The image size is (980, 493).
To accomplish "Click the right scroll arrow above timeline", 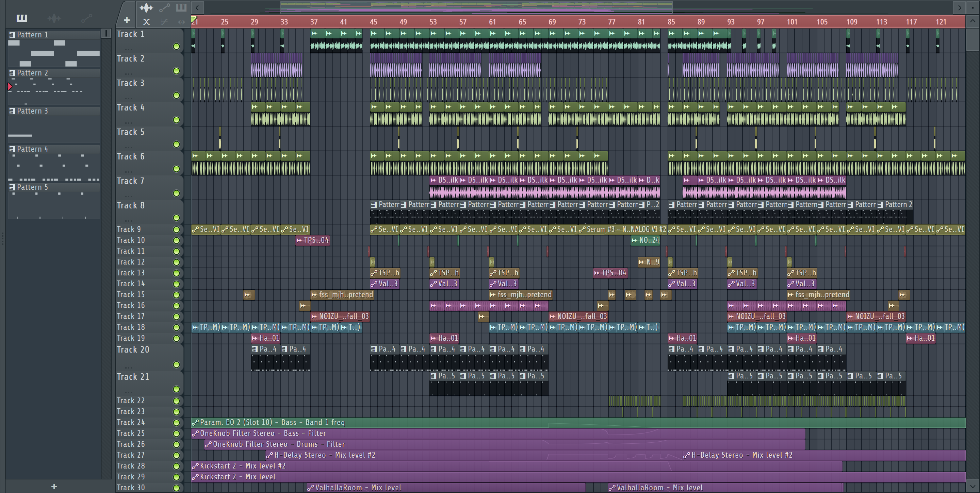I will (960, 7).
